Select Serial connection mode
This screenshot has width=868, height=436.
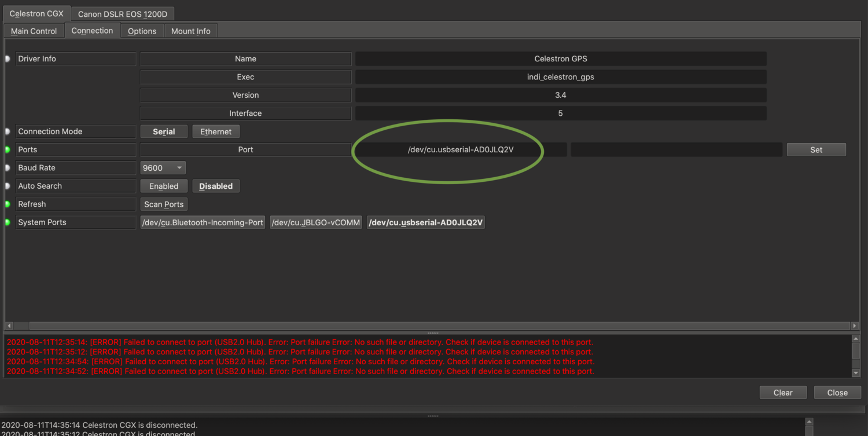164,131
